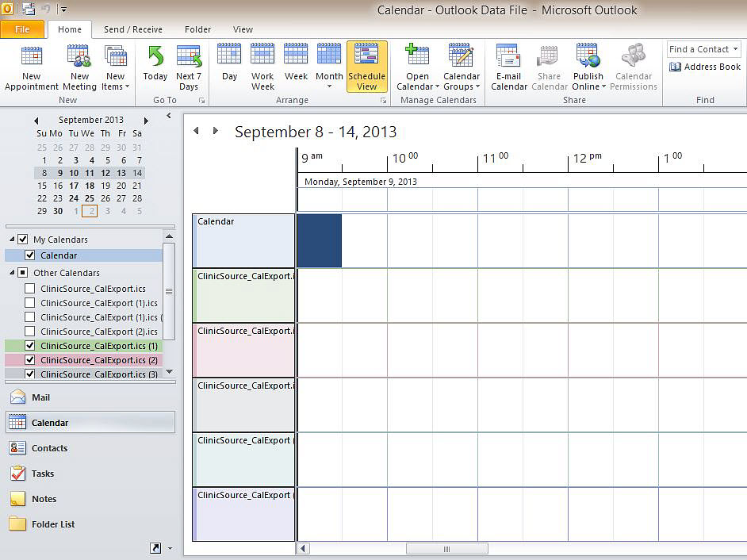Uncheck gray ClinicSource_CalExport.ics (3) calendar
The height and width of the screenshot is (560, 747).
click(29, 374)
